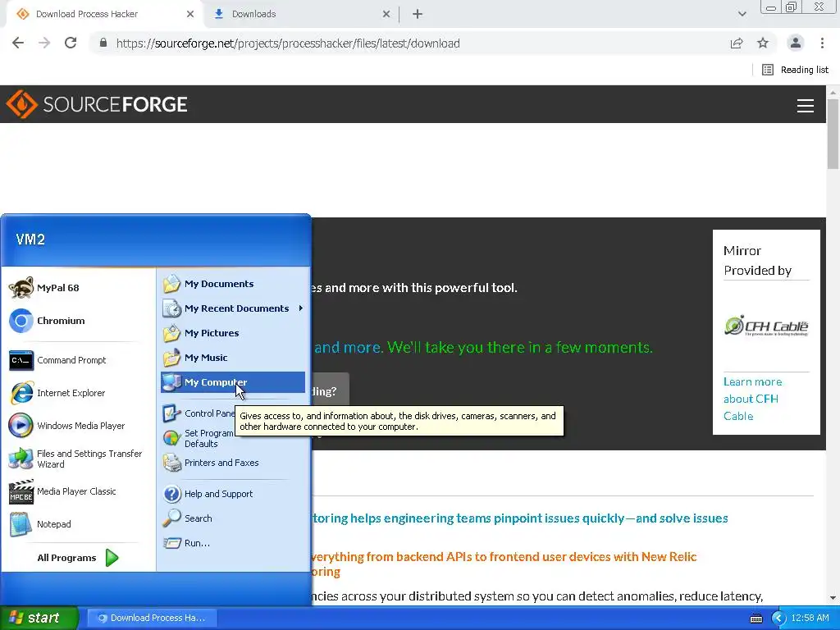The height and width of the screenshot is (630, 840).
Task: Open Chromium three-dot menu
Action: (x=822, y=43)
